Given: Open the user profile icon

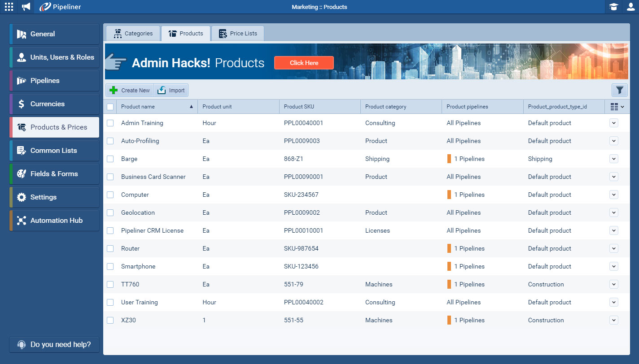Looking at the screenshot, I should coord(630,7).
